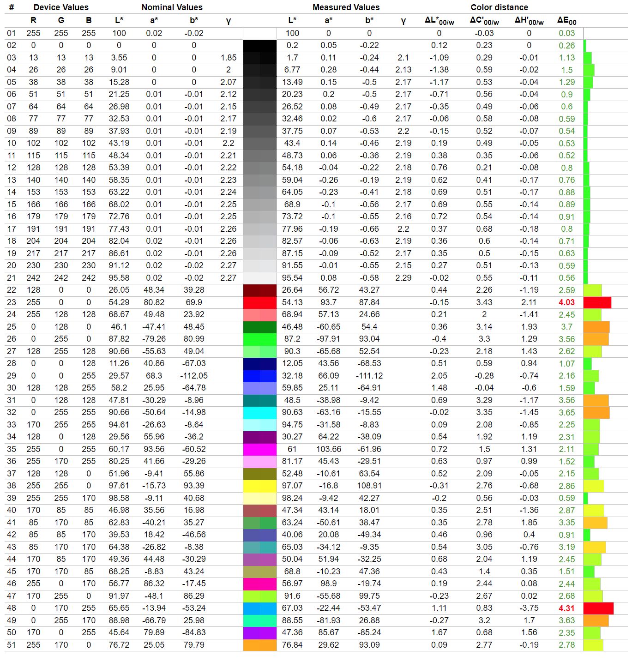
Task: Select the bright green swatch in row 26
Action: tap(259, 339)
